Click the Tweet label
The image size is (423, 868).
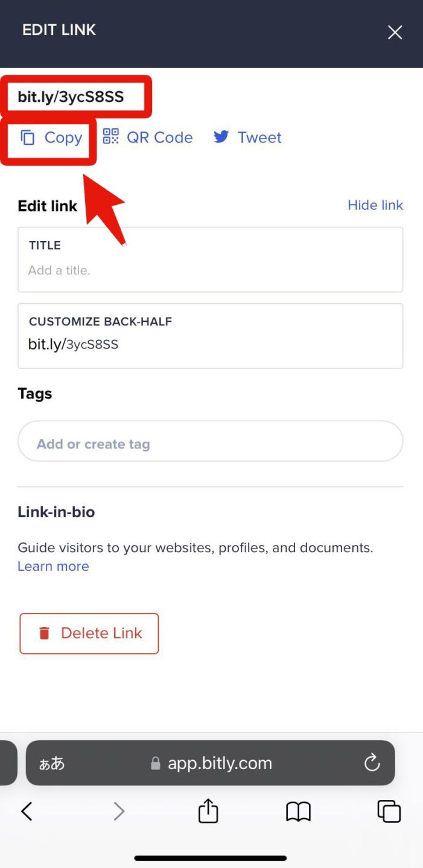[x=259, y=137]
